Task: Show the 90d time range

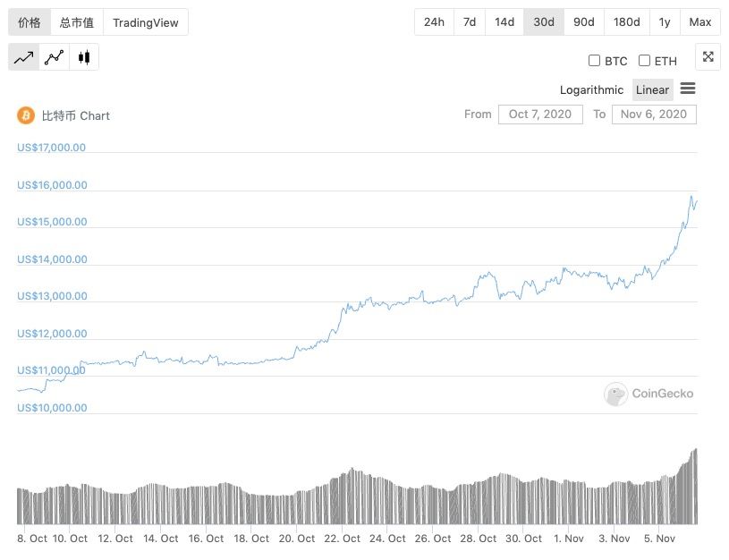Action: click(x=583, y=22)
